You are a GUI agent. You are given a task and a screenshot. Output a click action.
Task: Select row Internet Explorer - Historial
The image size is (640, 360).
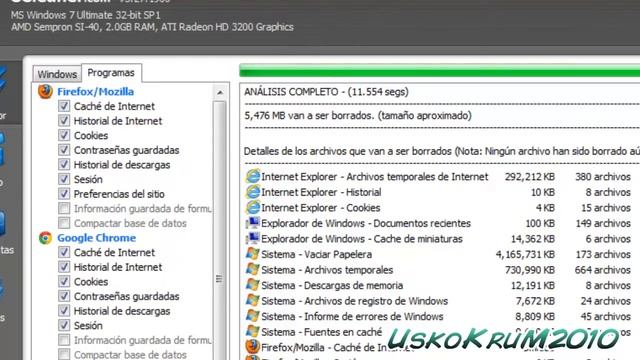click(x=438, y=192)
